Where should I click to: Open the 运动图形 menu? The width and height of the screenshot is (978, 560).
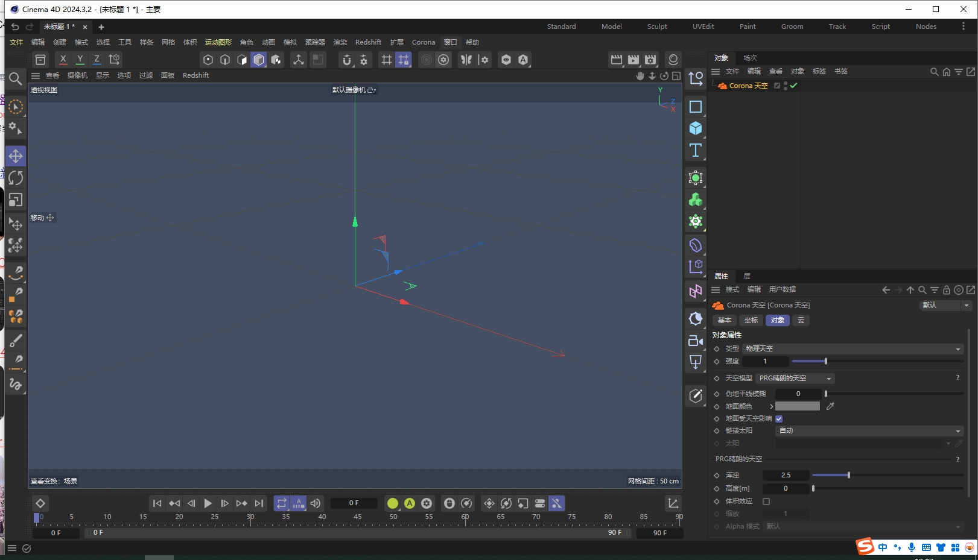coord(218,42)
